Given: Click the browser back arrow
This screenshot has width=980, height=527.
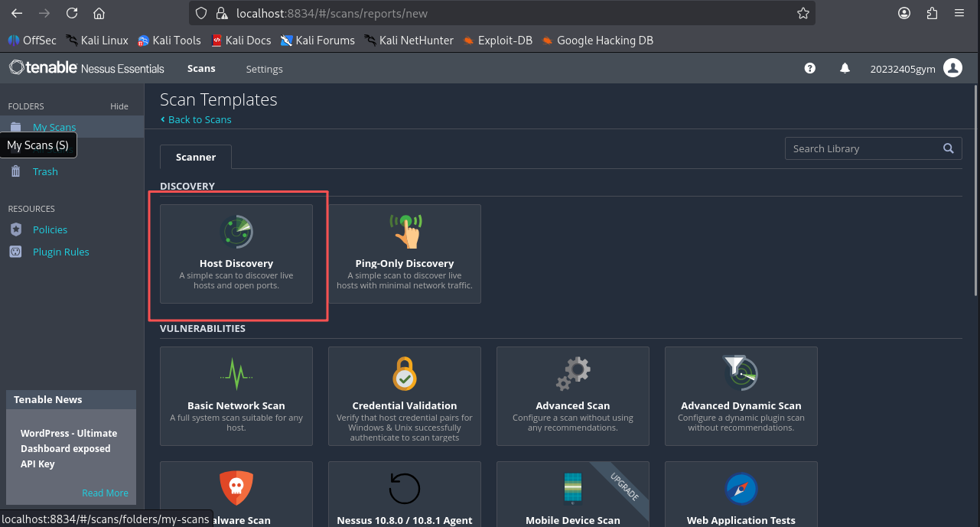Looking at the screenshot, I should 17,13.
